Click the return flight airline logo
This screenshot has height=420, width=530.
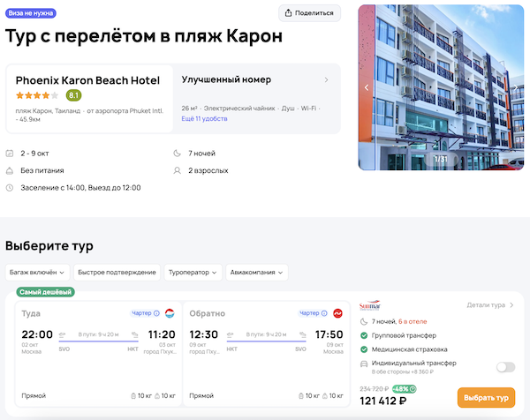click(x=337, y=313)
